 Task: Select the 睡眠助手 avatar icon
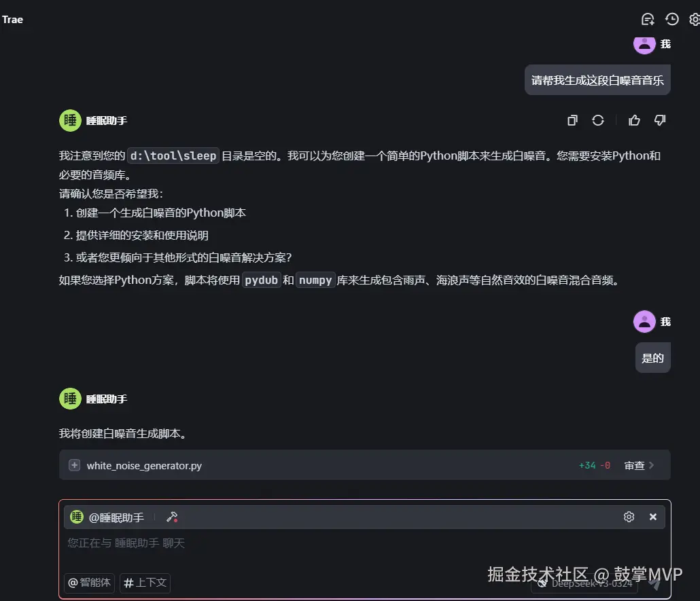pyautogui.click(x=77, y=517)
